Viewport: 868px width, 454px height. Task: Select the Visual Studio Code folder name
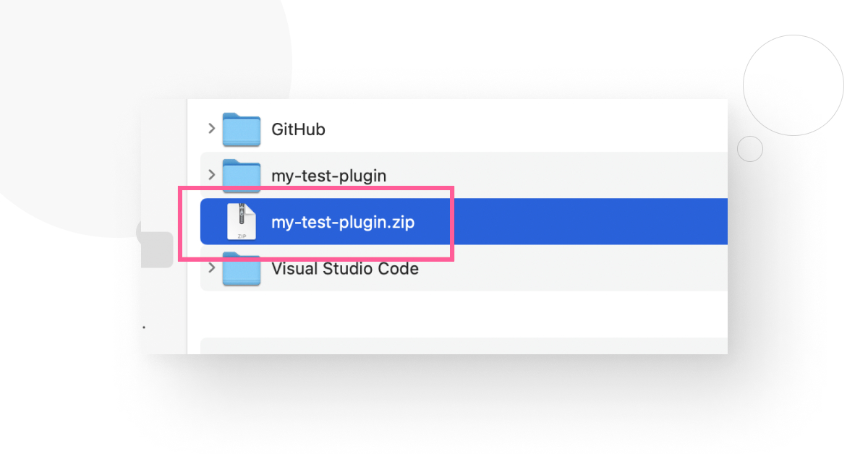pos(344,269)
